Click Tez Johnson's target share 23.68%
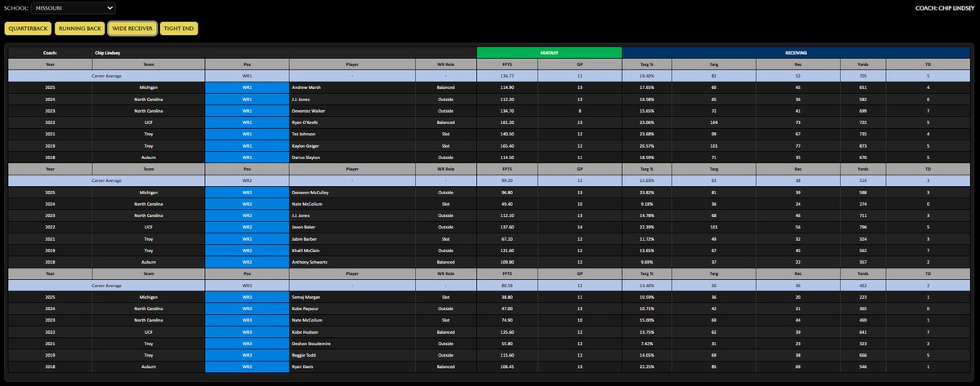 coord(647,132)
